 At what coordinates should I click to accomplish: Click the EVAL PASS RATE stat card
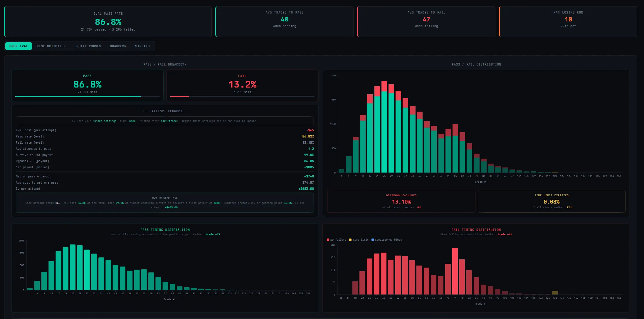(108, 21)
